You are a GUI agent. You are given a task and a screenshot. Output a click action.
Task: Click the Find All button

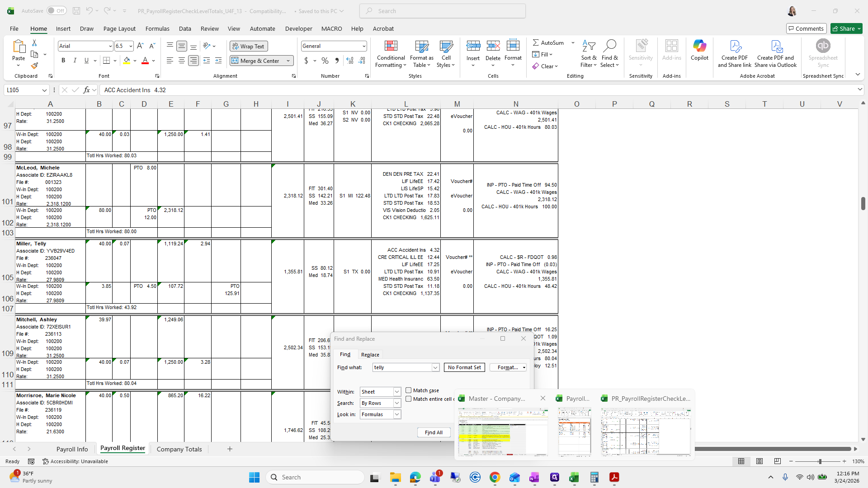coord(434,432)
